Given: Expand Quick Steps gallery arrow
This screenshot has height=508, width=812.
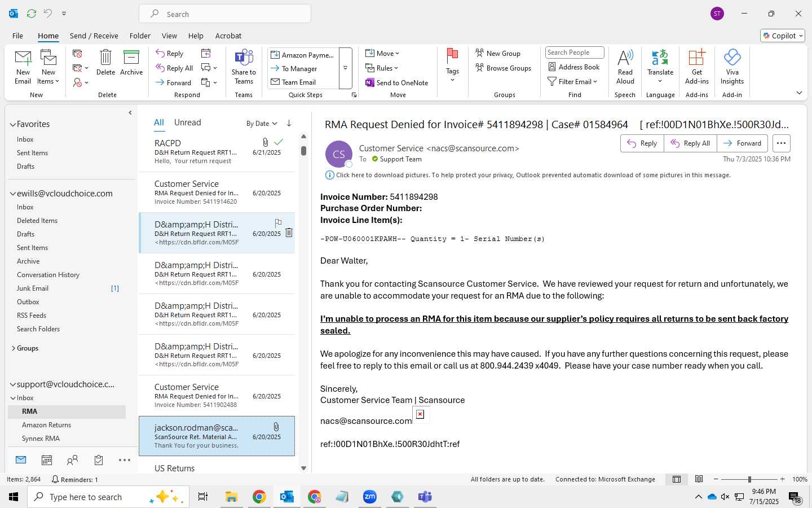Looking at the screenshot, I should point(345,68).
